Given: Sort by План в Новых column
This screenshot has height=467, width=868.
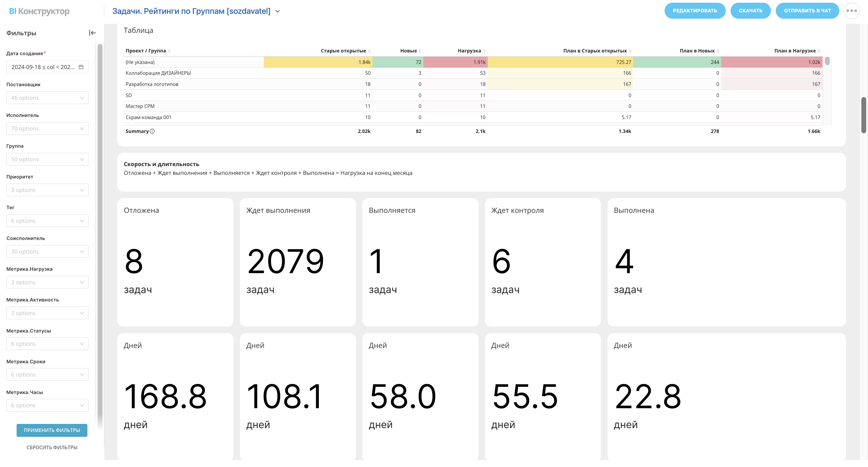Looking at the screenshot, I should 718,51.
